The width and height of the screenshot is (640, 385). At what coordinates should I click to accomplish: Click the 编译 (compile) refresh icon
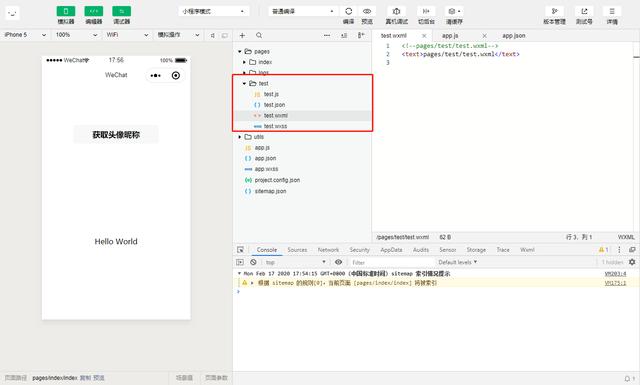(x=349, y=11)
